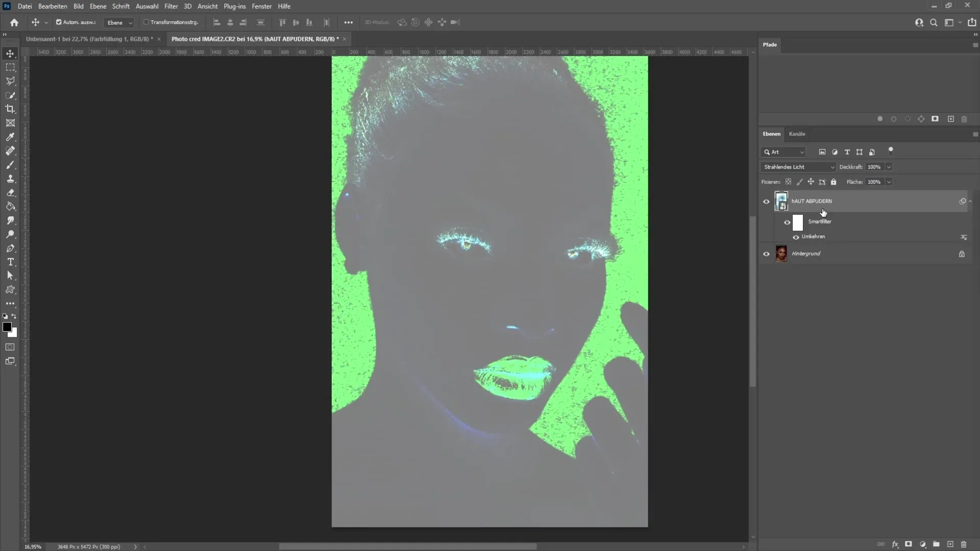This screenshot has height=551, width=980.
Task: Hide the hAUT ABPUDERN layer
Action: [766, 202]
